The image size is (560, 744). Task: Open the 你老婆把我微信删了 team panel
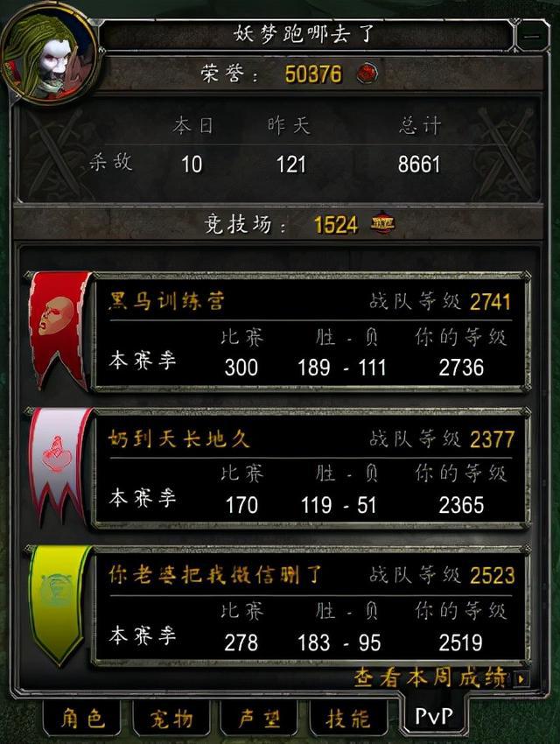point(311,606)
